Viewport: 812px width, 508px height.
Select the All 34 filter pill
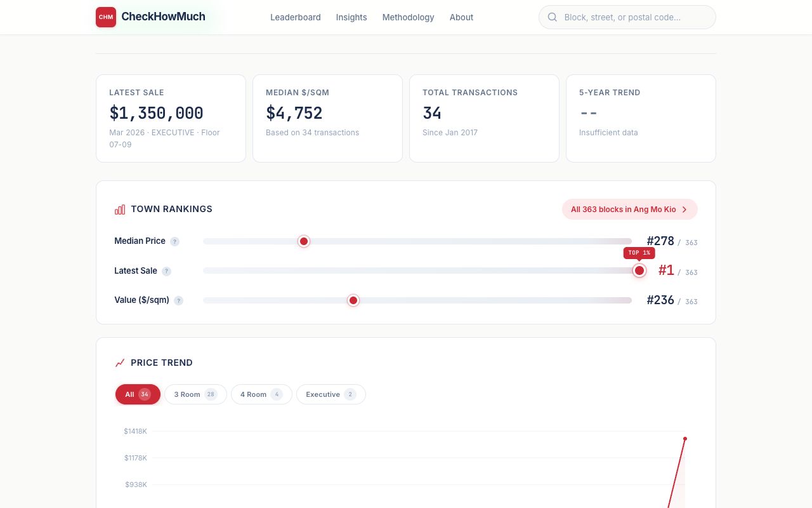point(138,394)
